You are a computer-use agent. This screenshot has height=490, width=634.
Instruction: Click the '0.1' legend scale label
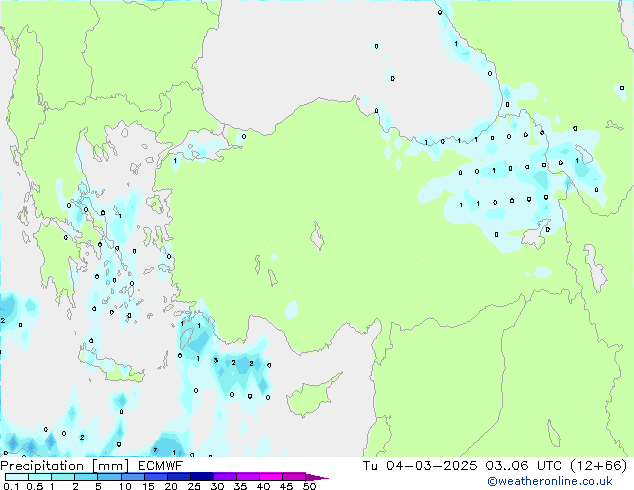tap(11, 486)
